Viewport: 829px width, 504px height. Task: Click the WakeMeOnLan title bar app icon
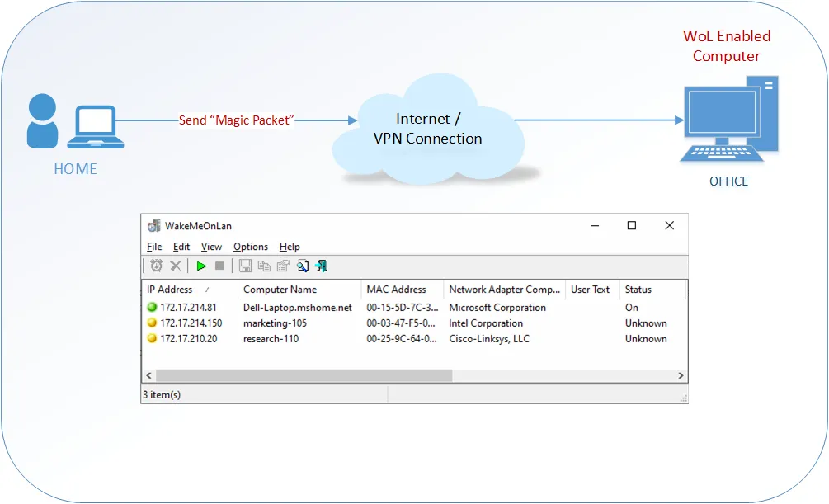tap(154, 226)
